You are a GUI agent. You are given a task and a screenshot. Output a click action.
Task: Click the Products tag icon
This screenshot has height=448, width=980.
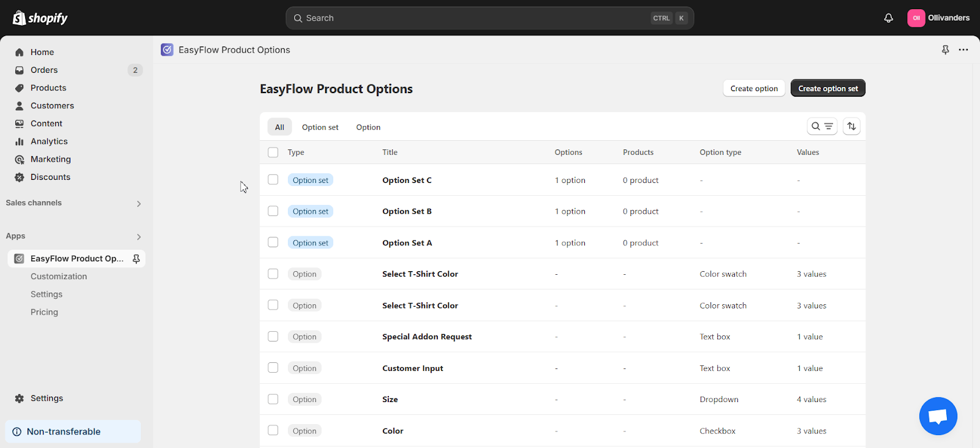(x=20, y=88)
